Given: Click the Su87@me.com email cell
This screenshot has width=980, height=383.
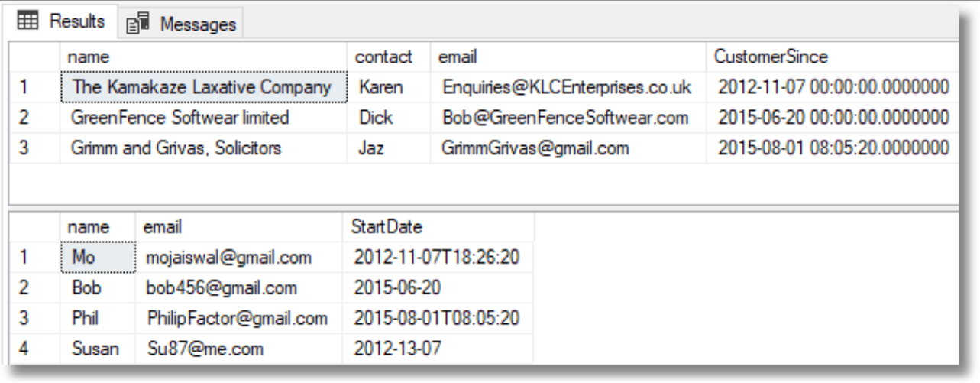Looking at the screenshot, I should pyautogui.click(x=238, y=349).
